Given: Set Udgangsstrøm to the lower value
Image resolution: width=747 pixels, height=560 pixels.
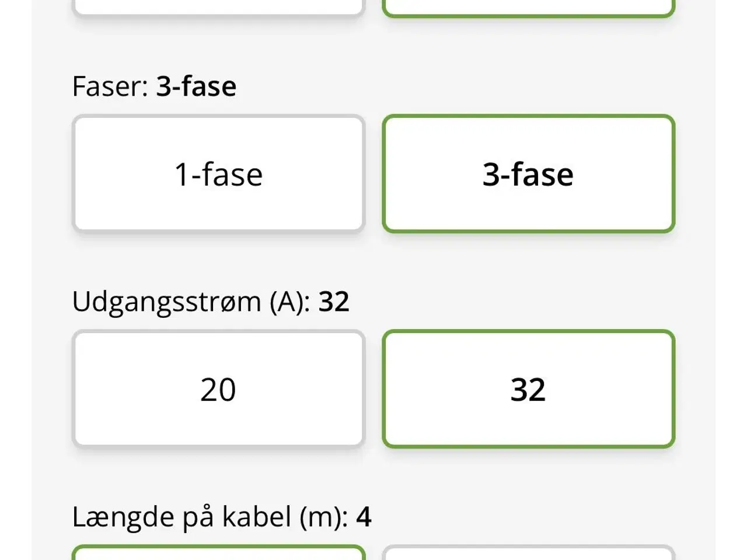Looking at the screenshot, I should pos(218,388).
